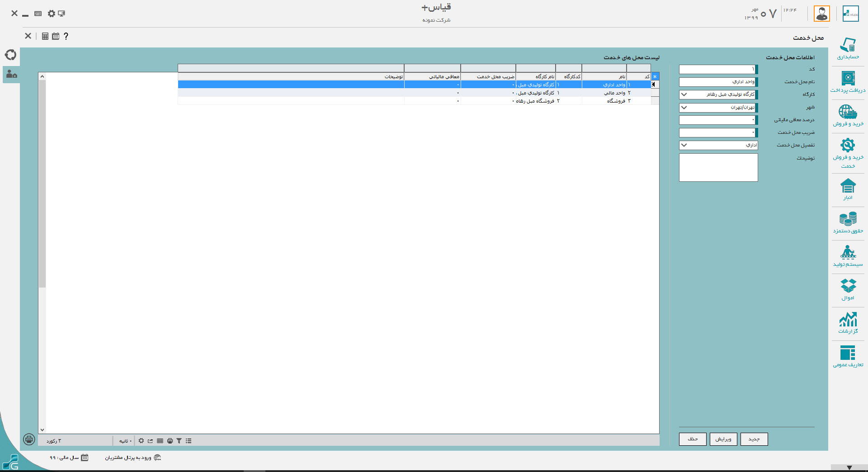
Task: Click the grid star select-all corner cell
Action: click(655, 77)
